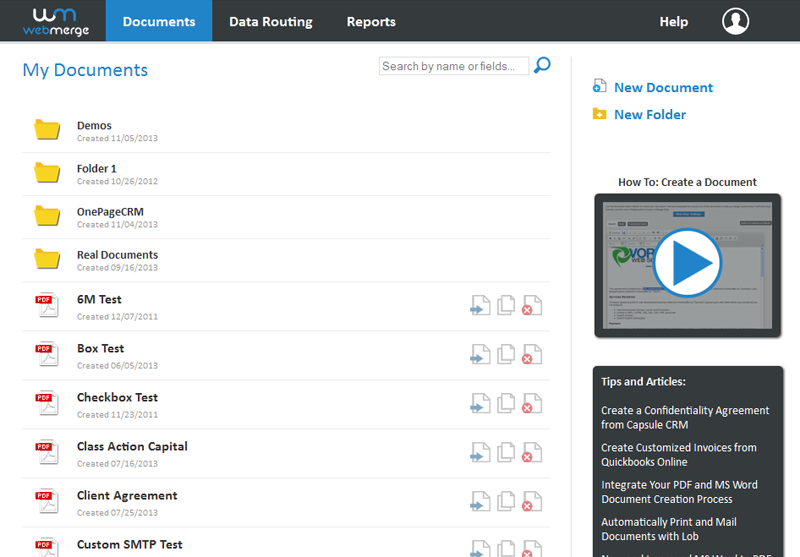
Task: Click the New Folder link
Action: 649,115
